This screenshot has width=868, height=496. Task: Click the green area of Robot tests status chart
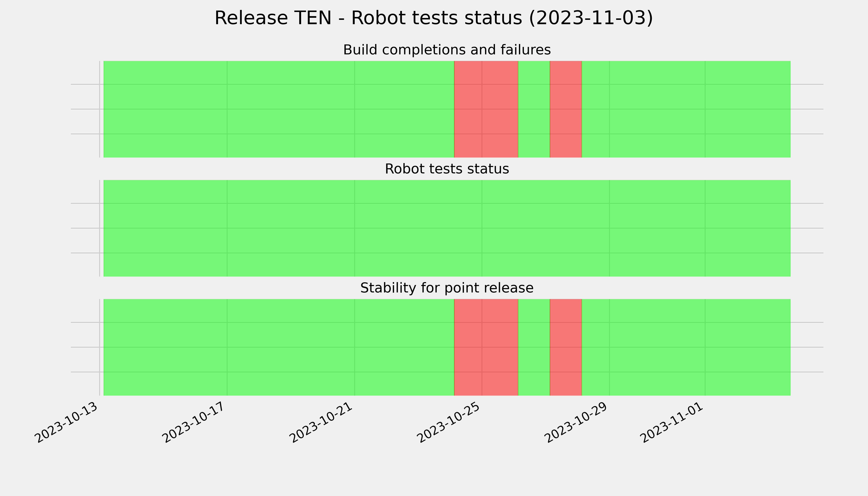pyautogui.click(x=447, y=228)
